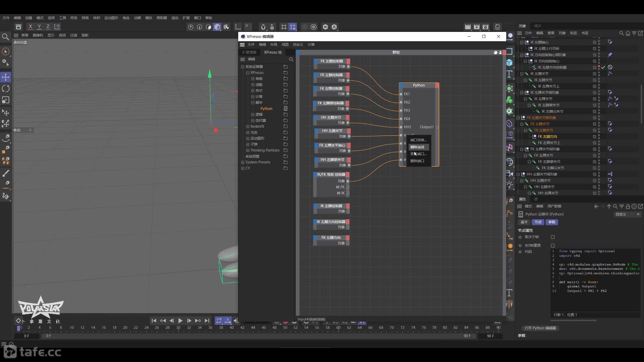Toggle layer checkbox for IK 左膝关节
The height and width of the screenshot is (362, 644).
click(x=594, y=80)
